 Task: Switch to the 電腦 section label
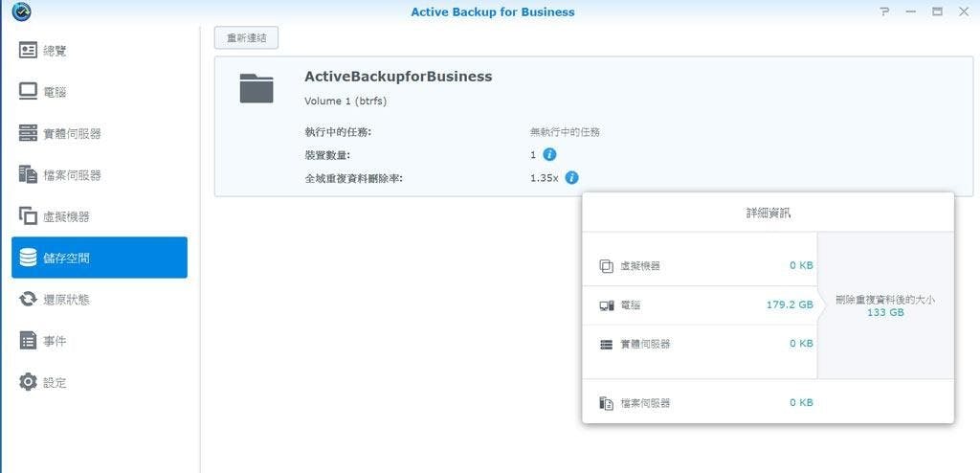[x=55, y=93]
